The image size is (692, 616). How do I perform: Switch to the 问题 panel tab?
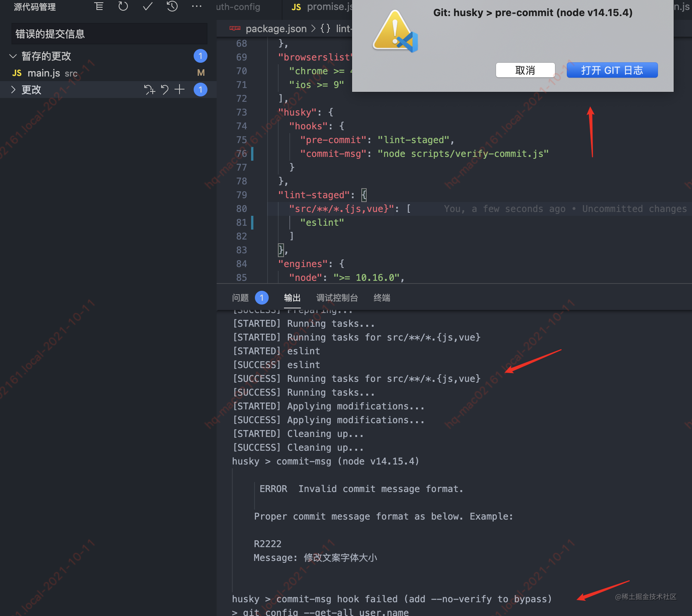[x=240, y=298]
